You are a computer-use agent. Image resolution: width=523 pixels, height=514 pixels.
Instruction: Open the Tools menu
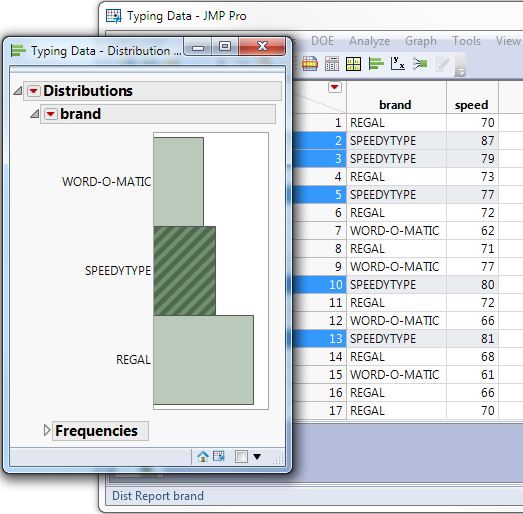(466, 41)
